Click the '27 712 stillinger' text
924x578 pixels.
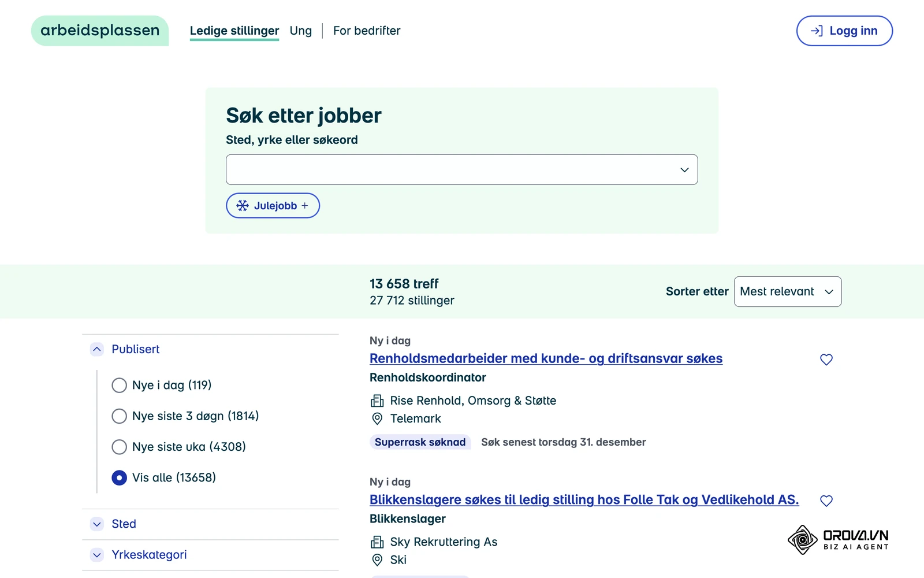pyautogui.click(x=412, y=301)
